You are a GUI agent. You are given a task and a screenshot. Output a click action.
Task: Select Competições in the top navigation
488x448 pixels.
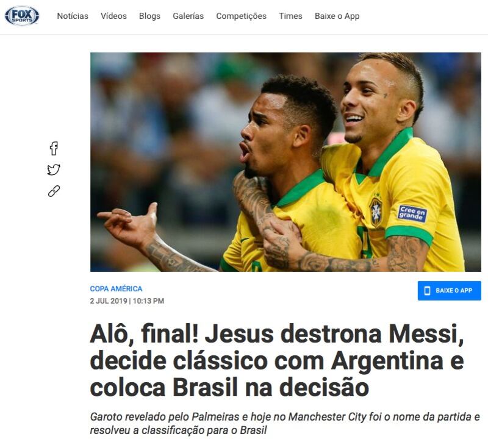point(241,16)
